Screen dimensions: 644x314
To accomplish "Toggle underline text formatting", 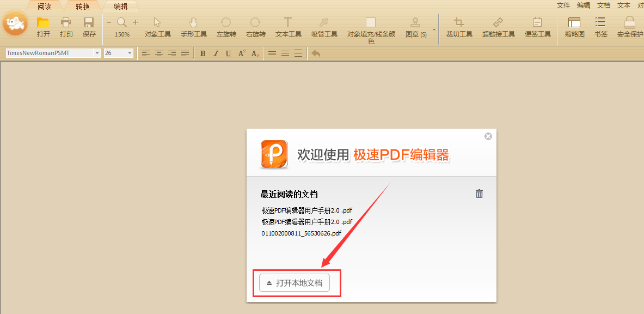I will [229, 53].
